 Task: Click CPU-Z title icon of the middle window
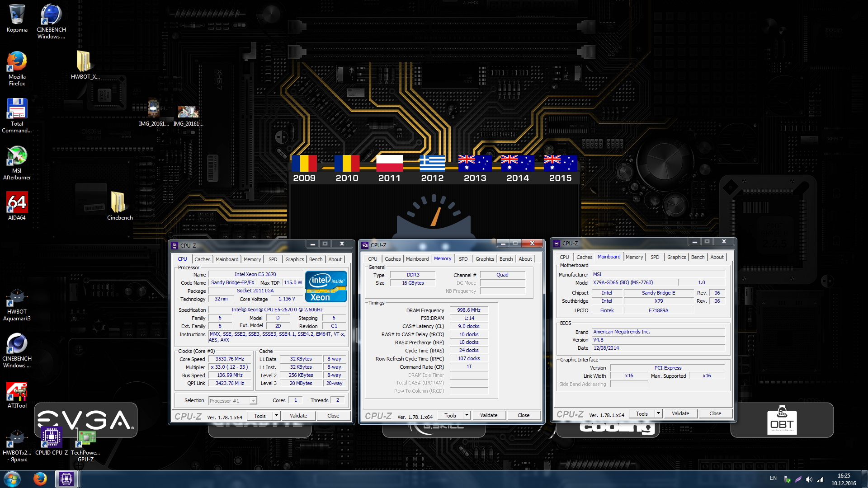365,245
